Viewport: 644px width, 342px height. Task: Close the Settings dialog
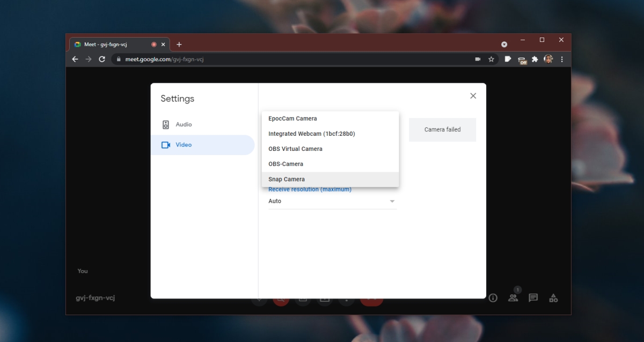[473, 96]
